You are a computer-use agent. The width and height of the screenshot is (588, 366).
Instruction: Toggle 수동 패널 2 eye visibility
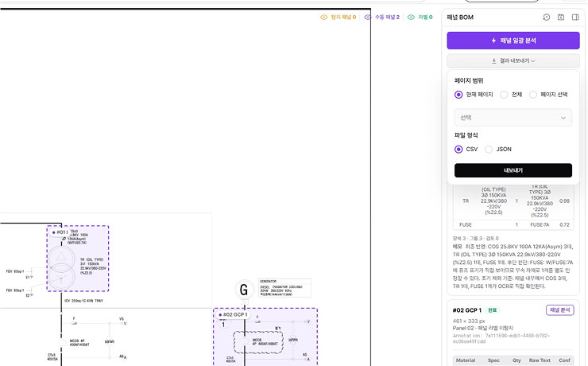click(367, 18)
